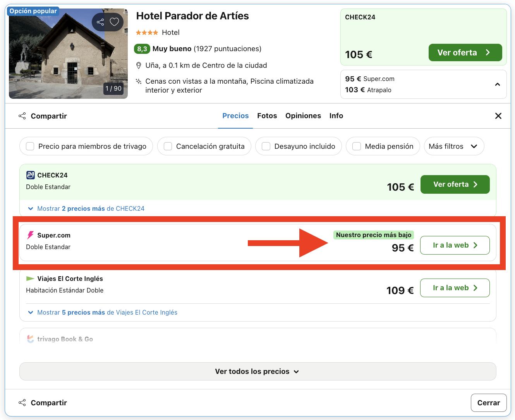
Task: Check the Desayuno incluido option
Action: point(266,146)
